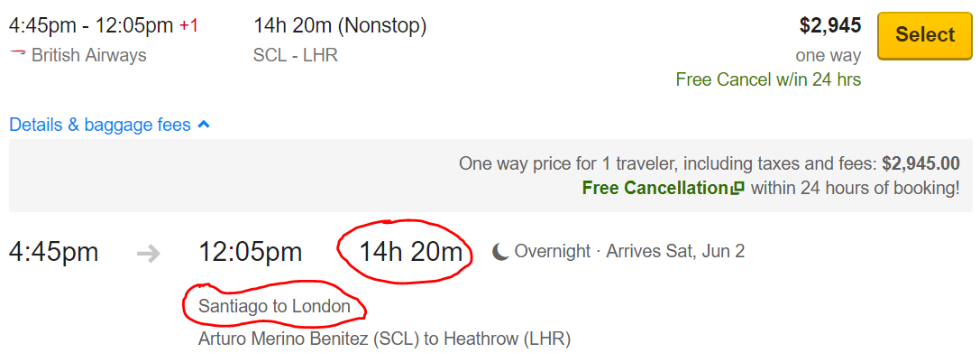This screenshot has height=353, width=980.
Task: Click the Arturo Merino Benitez airport line
Action: [x=384, y=339]
